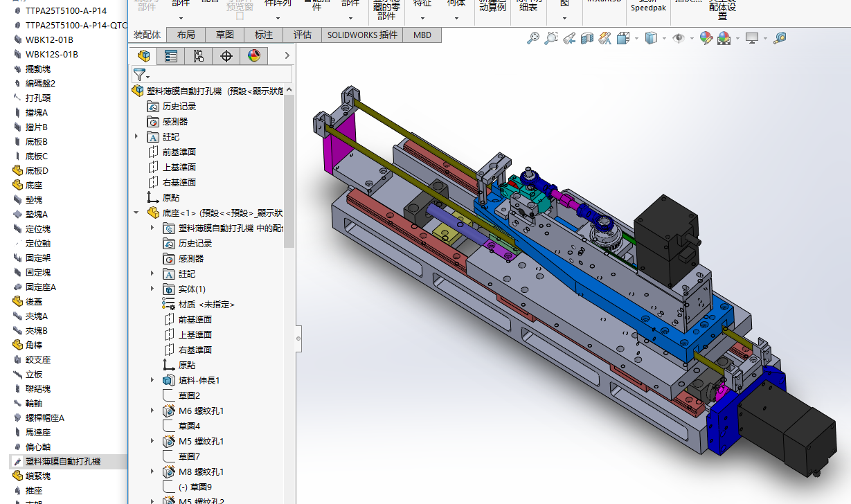The image size is (851, 504).
Task: Open the Display Style dropdown arrow
Action: tap(664, 39)
